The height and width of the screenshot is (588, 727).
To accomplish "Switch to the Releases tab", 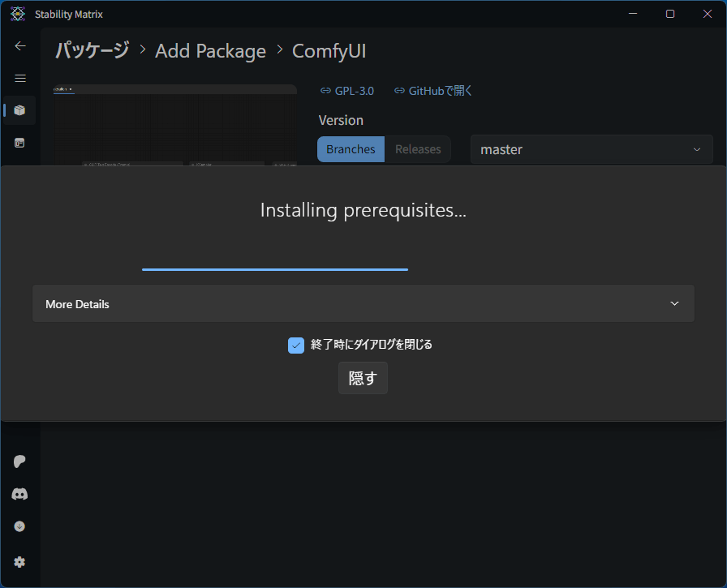I will [418, 149].
